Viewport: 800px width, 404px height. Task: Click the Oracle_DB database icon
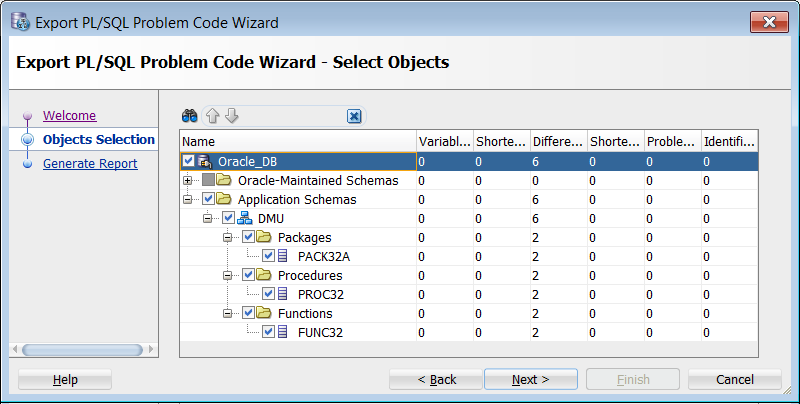click(205, 162)
